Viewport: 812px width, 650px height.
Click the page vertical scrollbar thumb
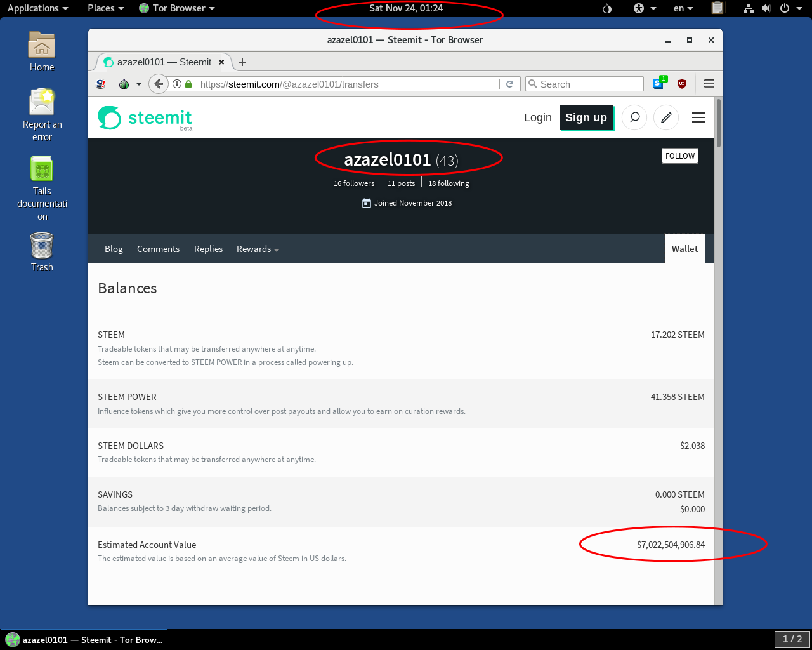[x=719, y=123]
